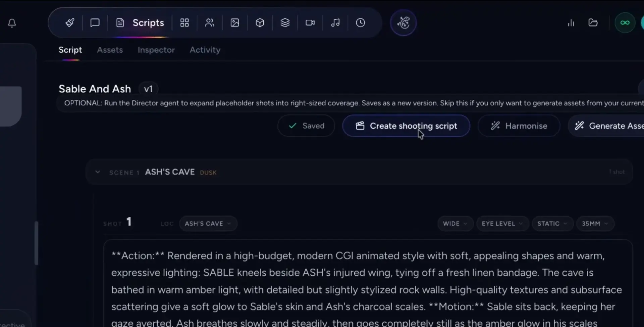The height and width of the screenshot is (327, 644).
Task: Open the WIDE shot size dropdown
Action: click(x=455, y=224)
